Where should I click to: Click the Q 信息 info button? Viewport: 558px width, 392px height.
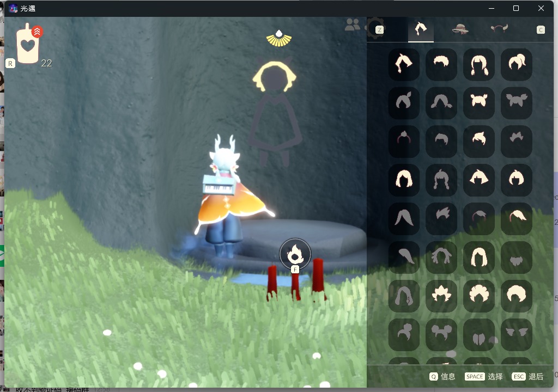point(442,377)
